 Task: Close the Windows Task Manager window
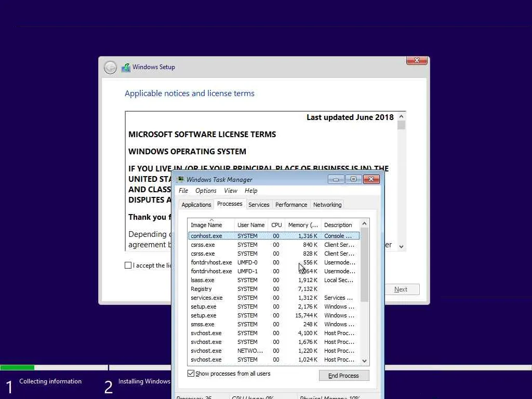click(371, 179)
